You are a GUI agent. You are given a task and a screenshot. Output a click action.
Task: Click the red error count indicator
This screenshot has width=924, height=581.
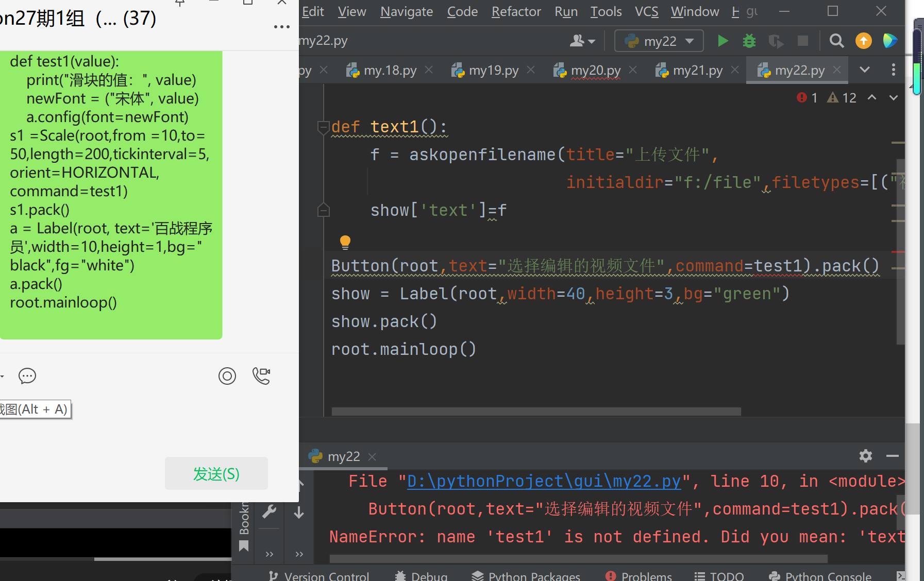click(x=807, y=97)
